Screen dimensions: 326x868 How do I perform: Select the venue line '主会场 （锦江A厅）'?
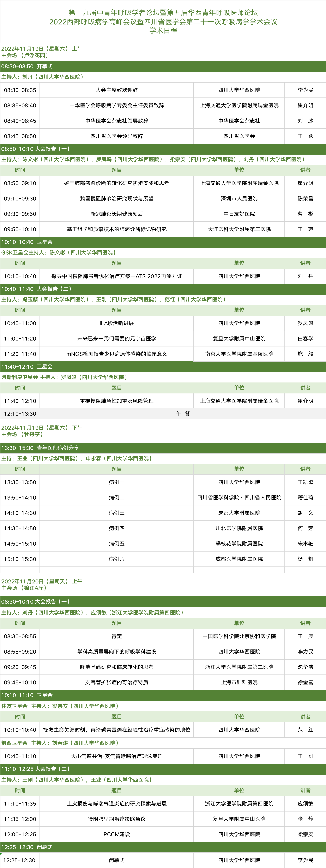[x=24, y=588]
